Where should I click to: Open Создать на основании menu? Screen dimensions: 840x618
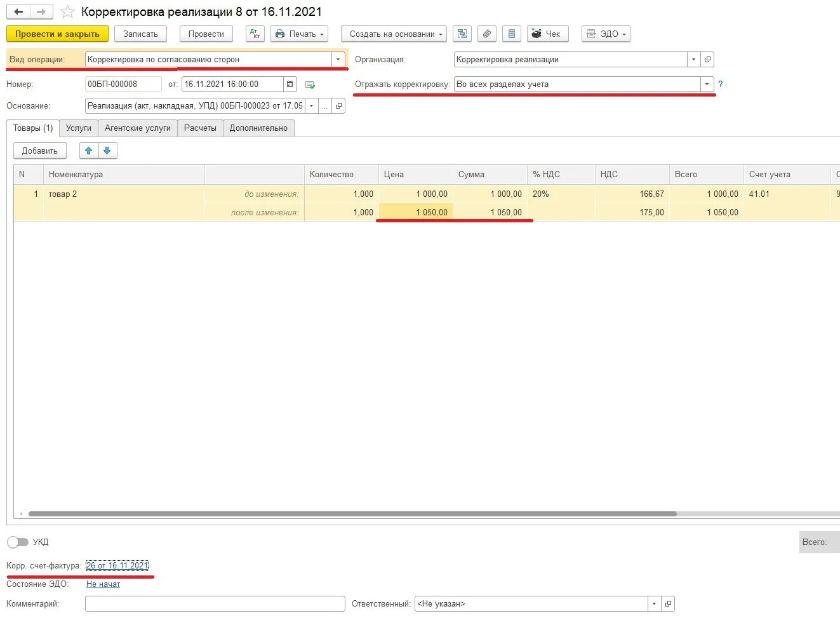[x=394, y=34]
